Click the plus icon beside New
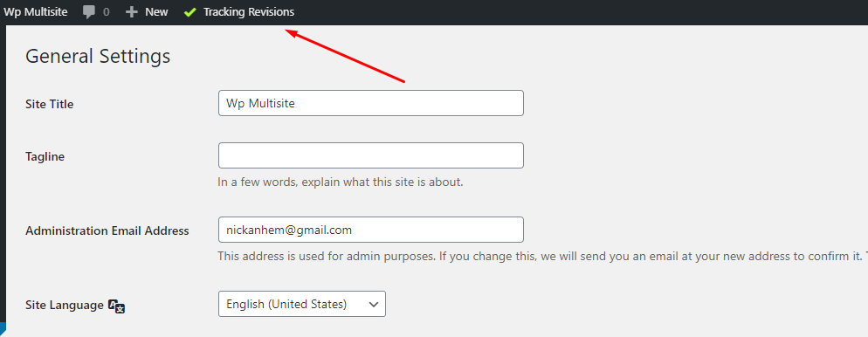This screenshot has height=337, width=868. tap(131, 11)
